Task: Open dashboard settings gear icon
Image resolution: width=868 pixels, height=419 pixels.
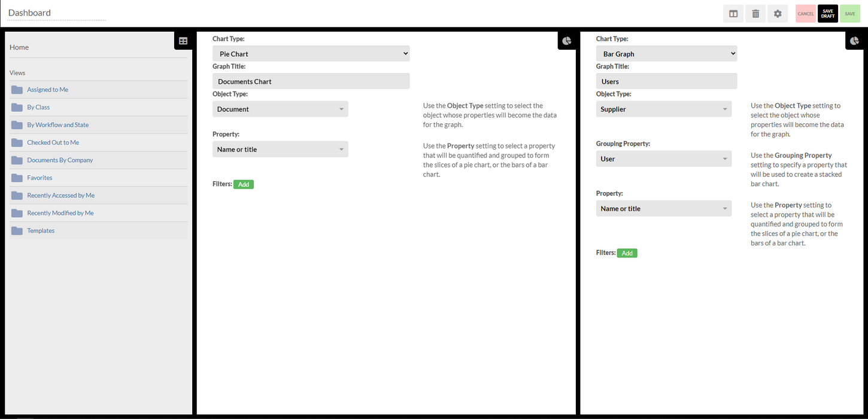Action: point(778,14)
